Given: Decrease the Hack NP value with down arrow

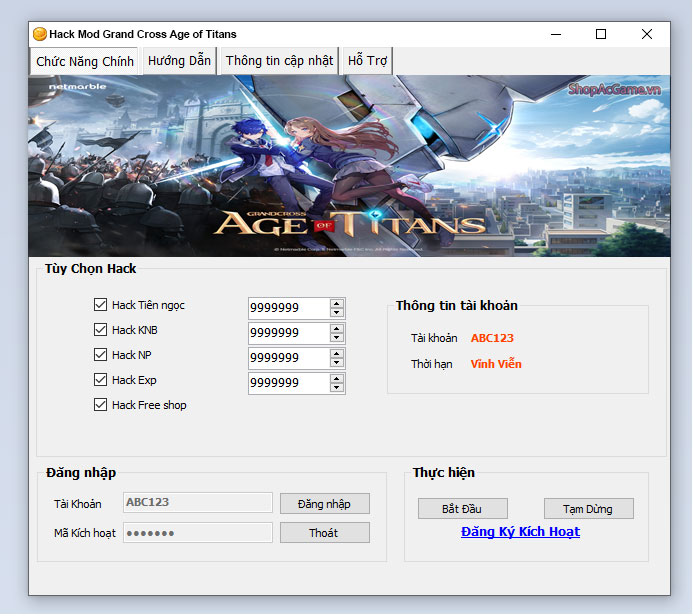Looking at the screenshot, I should tap(337, 363).
